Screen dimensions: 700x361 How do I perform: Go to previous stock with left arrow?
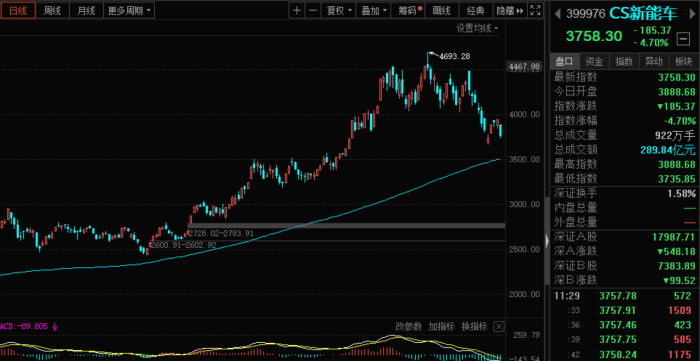click(558, 14)
